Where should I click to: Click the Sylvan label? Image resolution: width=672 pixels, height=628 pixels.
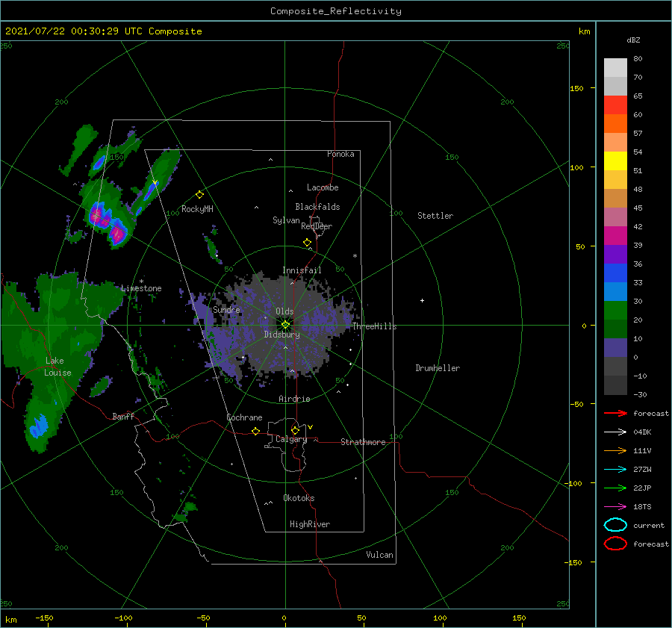(286, 220)
